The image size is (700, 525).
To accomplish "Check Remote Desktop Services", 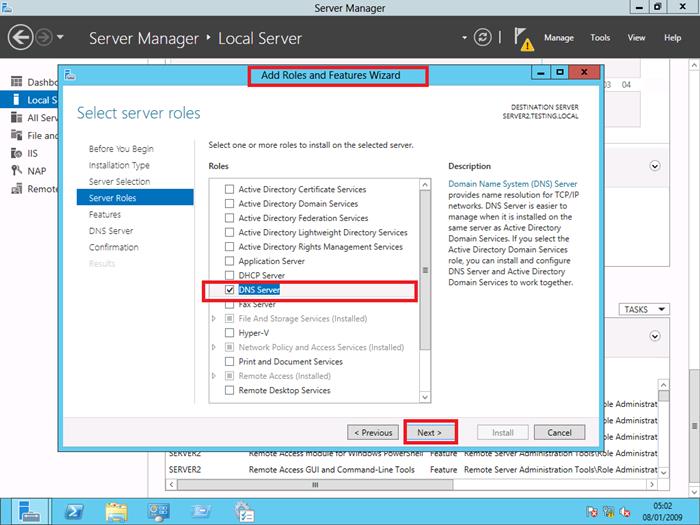I will click(x=229, y=390).
